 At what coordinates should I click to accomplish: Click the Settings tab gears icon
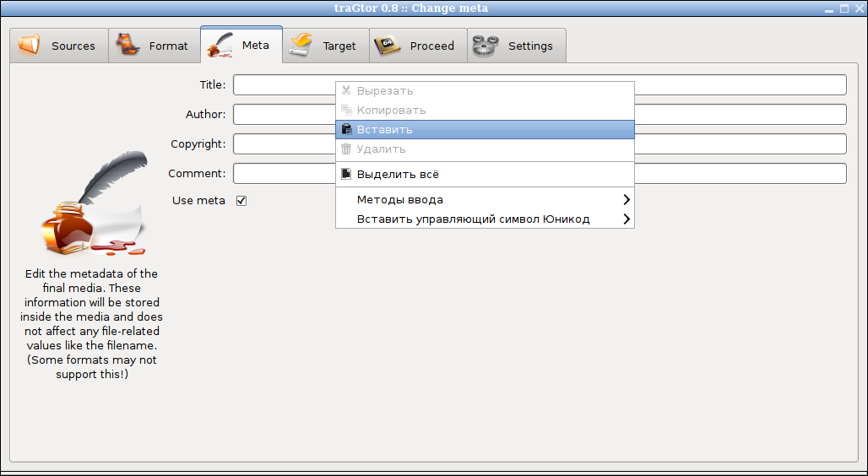point(486,46)
